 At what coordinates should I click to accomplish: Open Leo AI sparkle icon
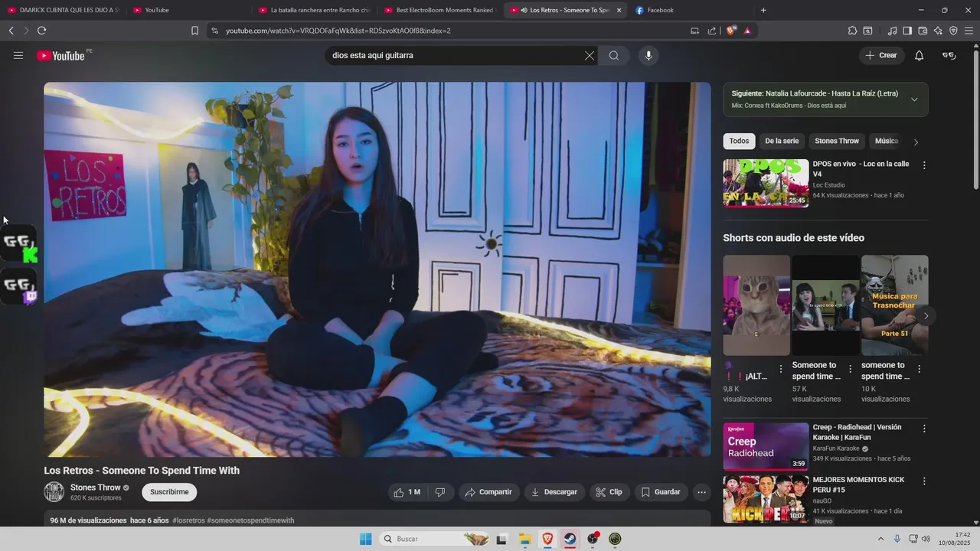pyautogui.click(x=938, y=31)
